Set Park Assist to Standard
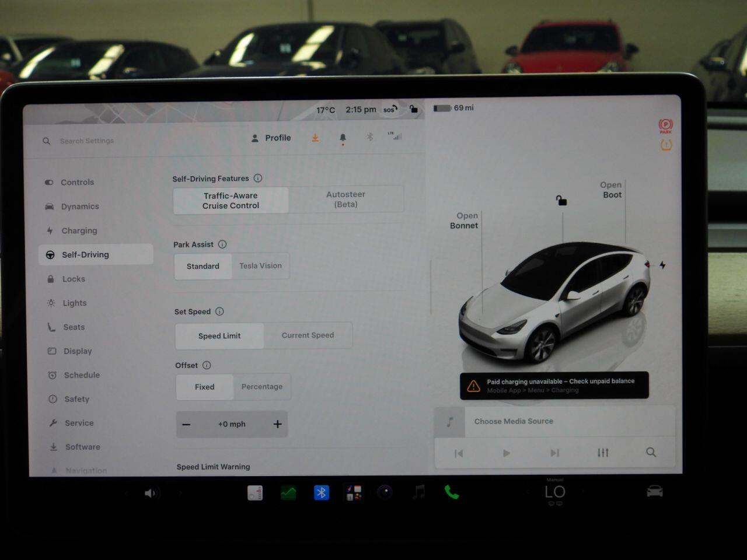Image resolution: width=747 pixels, height=560 pixels. pos(203,266)
